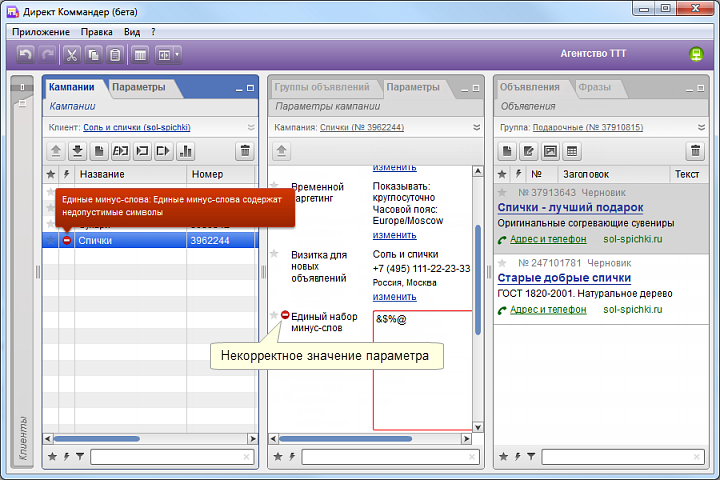Switch to the Кампании tab
This screenshot has height=480, width=720.
click(x=72, y=87)
